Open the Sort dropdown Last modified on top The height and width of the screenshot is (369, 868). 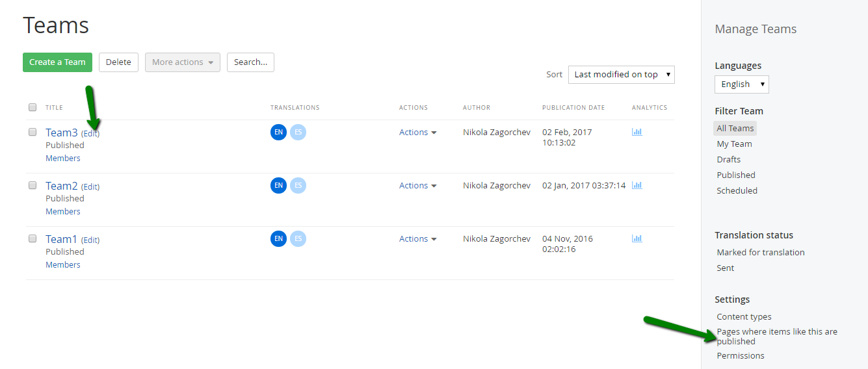coord(622,75)
